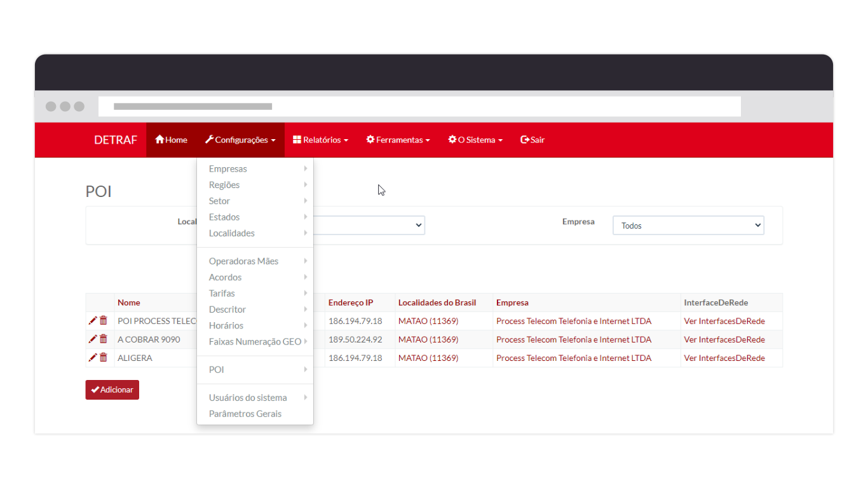Open the partially hidden Localidade dropdown
This screenshot has width=868, height=488.
(x=369, y=226)
